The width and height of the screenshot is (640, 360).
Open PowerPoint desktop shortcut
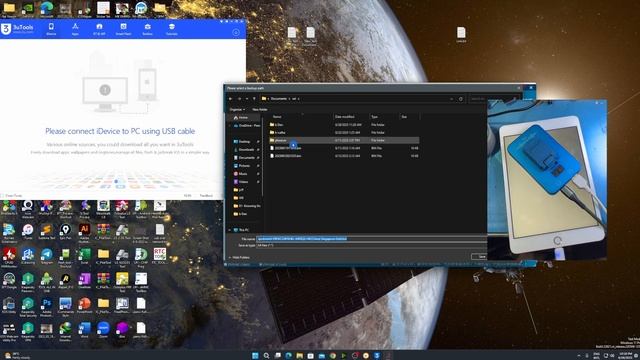click(x=84, y=306)
